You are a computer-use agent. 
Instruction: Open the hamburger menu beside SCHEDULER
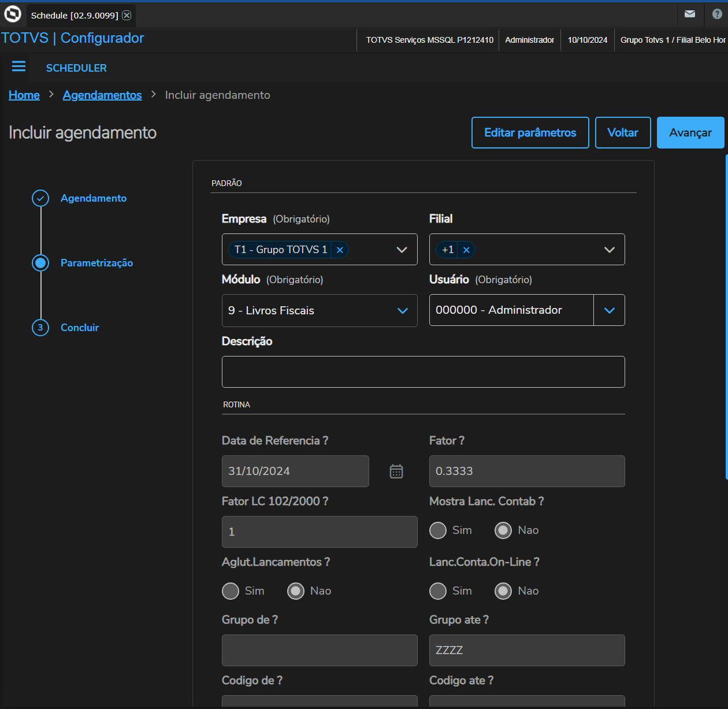click(x=18, y=66)
